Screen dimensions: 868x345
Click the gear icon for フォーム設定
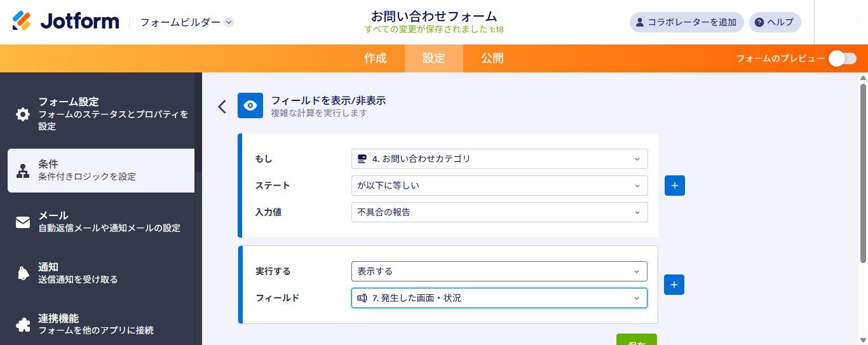23,114
